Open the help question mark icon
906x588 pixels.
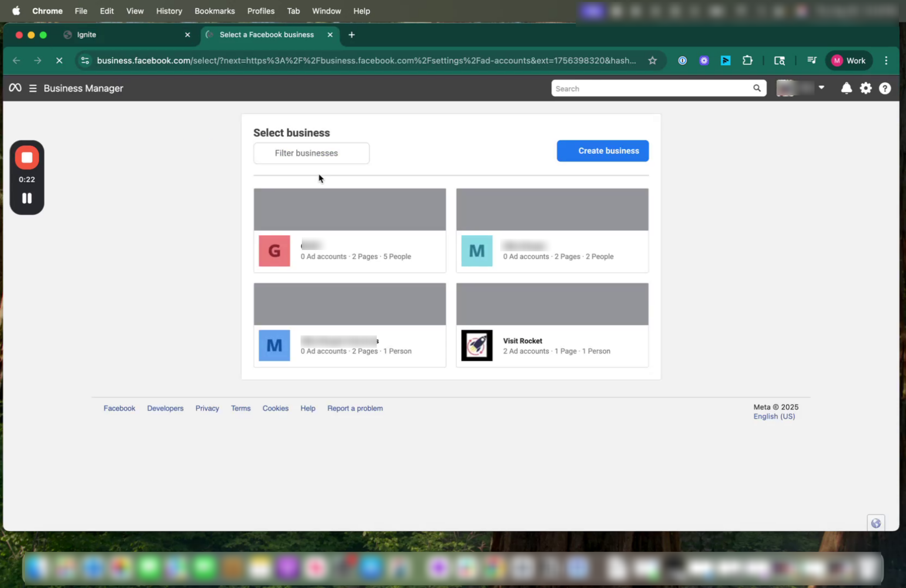pyautogui.click(x=885, y=88)
